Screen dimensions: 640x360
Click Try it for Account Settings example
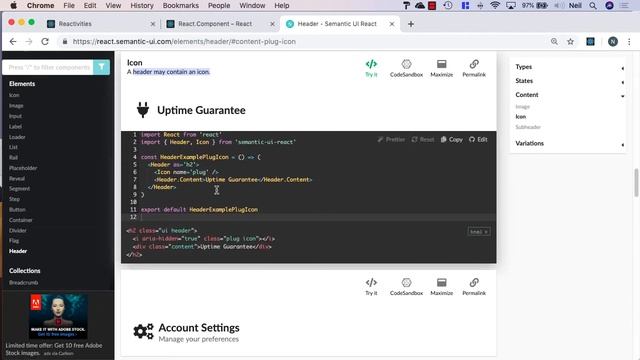point(371,287)
